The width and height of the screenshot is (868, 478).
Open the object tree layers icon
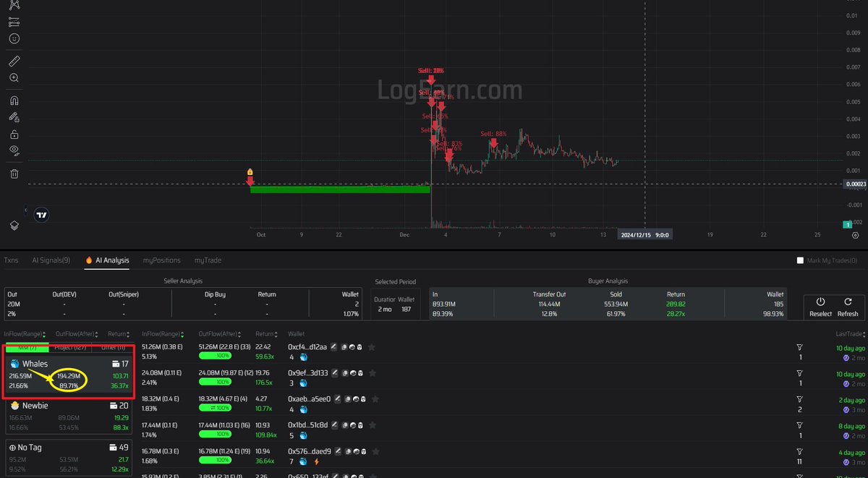14,225
